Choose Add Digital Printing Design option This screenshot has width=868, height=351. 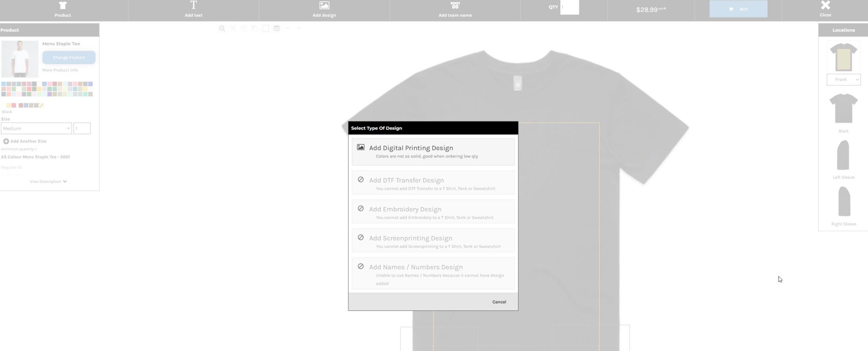tap(433, 152)
